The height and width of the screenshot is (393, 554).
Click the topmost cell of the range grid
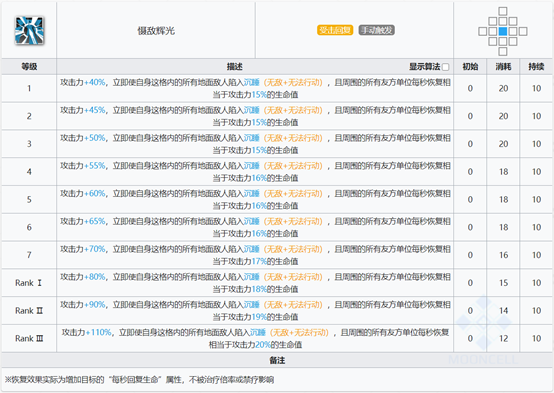pyautogui.click(x=503, y=11)
